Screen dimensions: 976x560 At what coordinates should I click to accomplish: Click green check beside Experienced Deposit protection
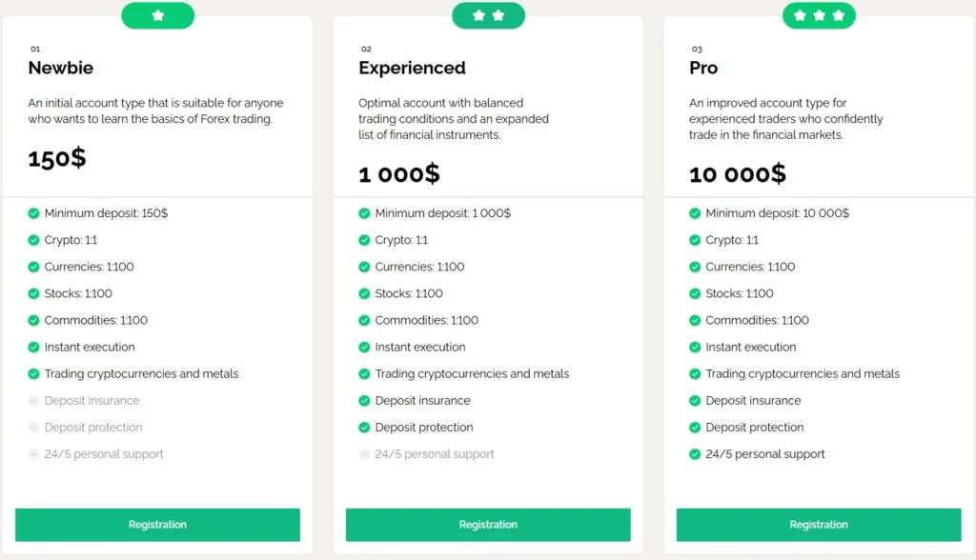364,428
